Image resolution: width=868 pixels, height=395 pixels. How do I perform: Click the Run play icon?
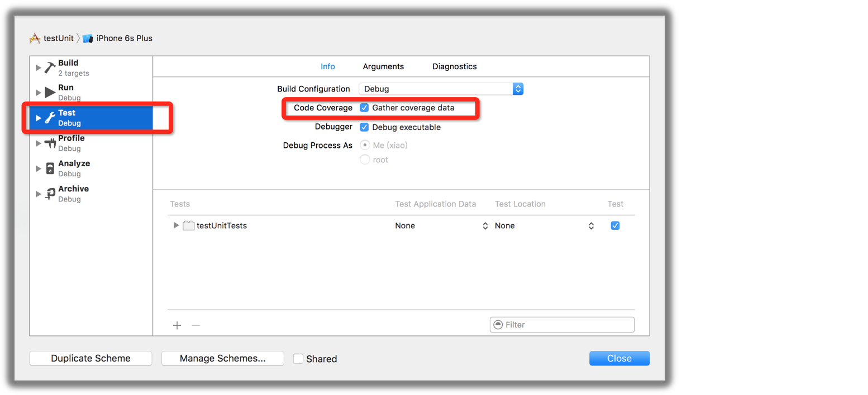(50, 93)
